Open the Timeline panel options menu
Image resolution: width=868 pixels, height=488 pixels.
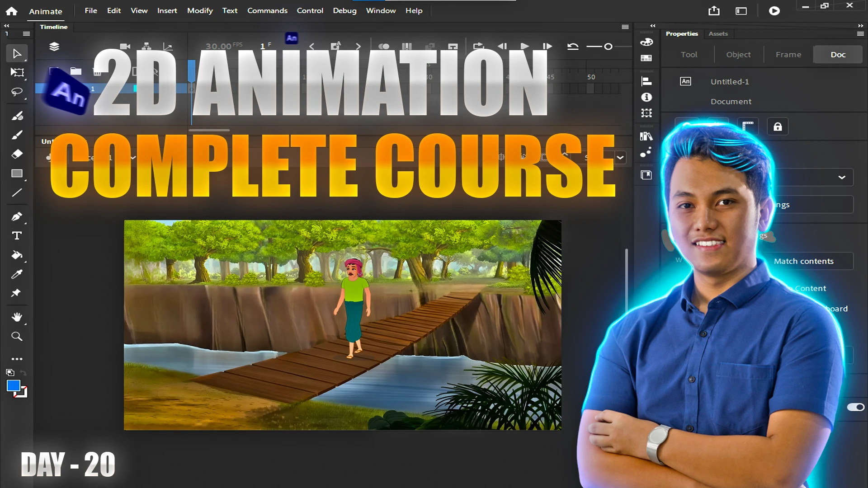(x=625, y=27)
